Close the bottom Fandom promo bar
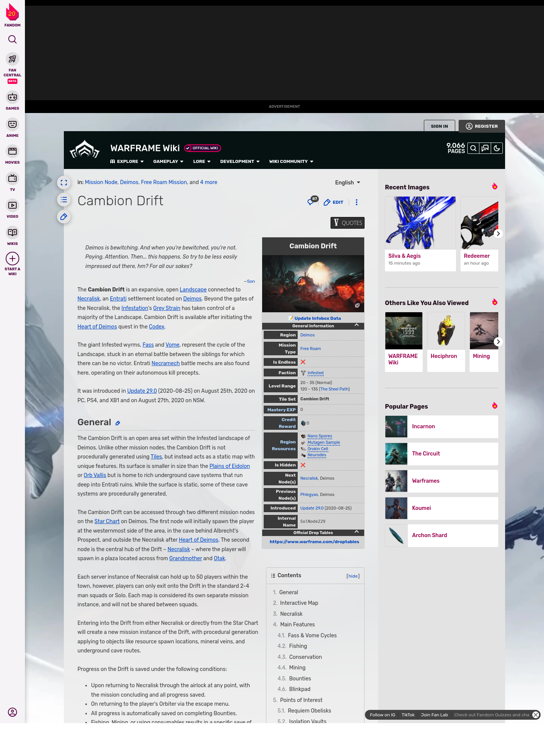544x756 pixels. (x=536, y=715)
